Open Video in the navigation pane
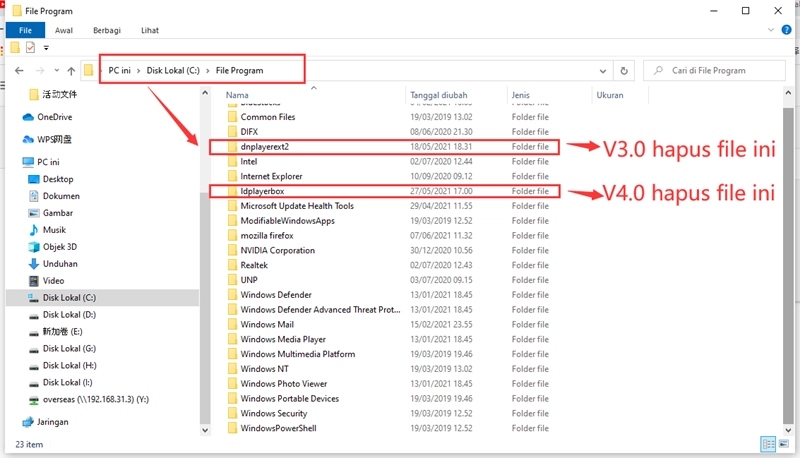Viewport: 800px width, 458px height. 46,281
